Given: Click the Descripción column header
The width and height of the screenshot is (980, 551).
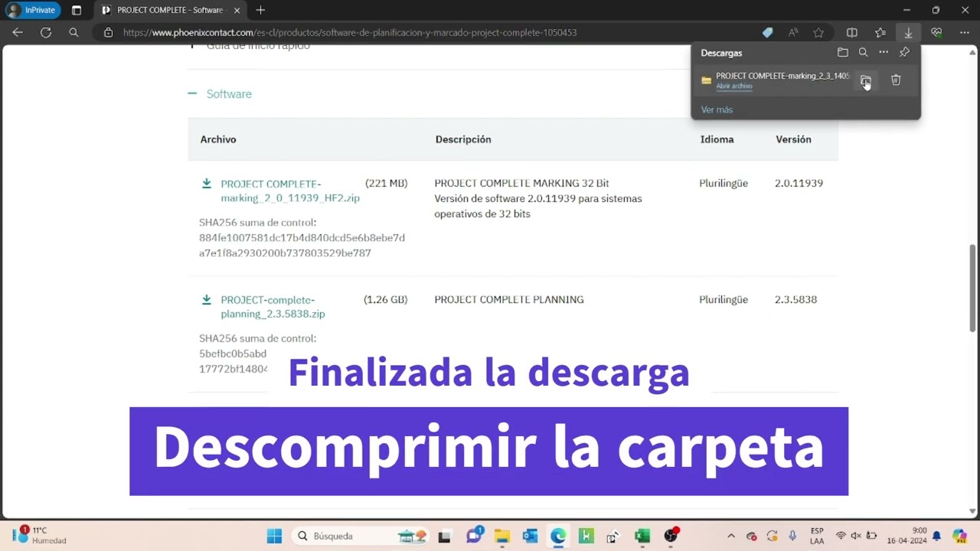Looking at the screenshot, I should click(x=463, y=139).
